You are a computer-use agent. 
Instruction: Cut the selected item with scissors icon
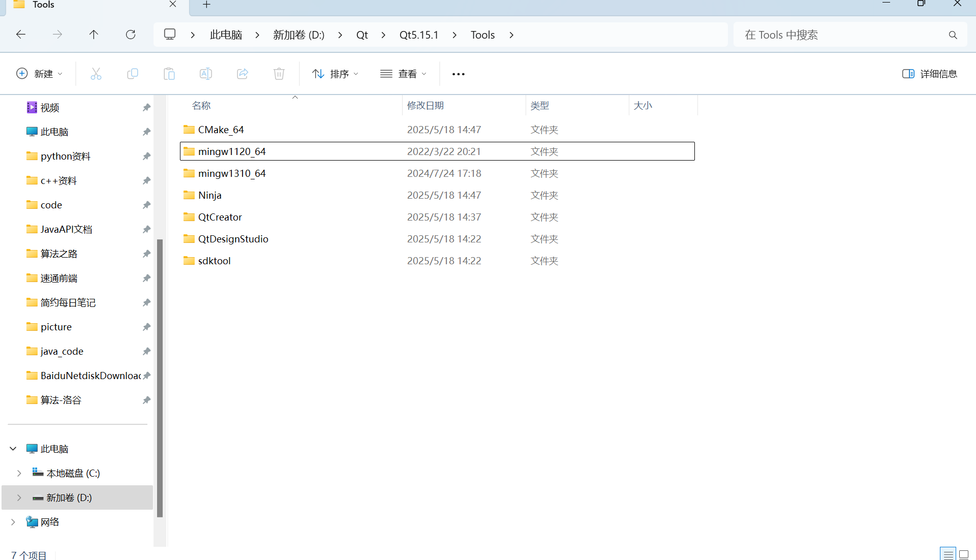[96, 74]
